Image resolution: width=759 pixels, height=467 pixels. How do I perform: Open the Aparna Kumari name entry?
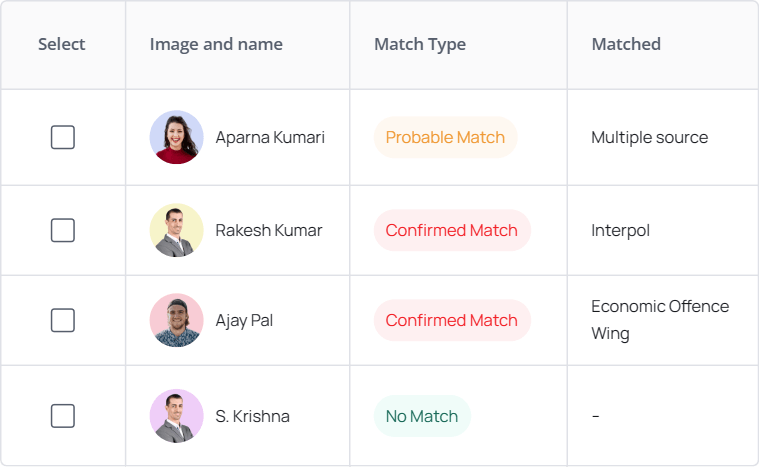pyautogui.click(x=270, y=137)
